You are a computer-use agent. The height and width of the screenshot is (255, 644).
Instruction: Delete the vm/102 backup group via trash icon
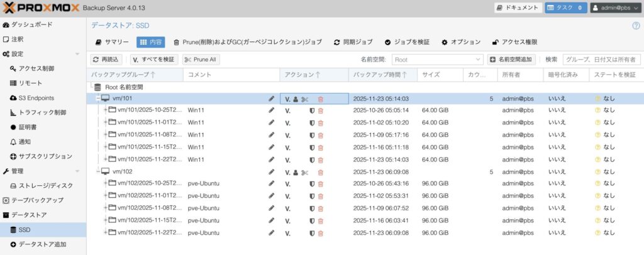point(320,172)
